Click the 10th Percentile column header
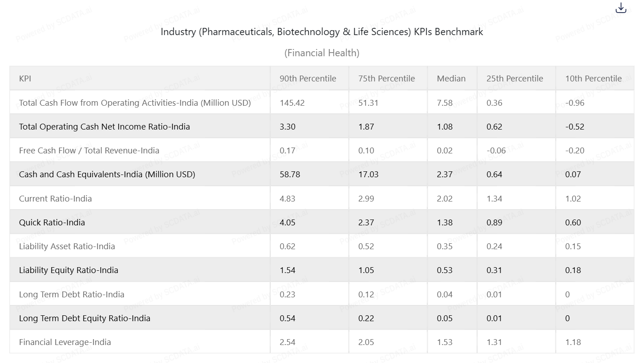The image size is (644, 363). click(x=593, y=78)
